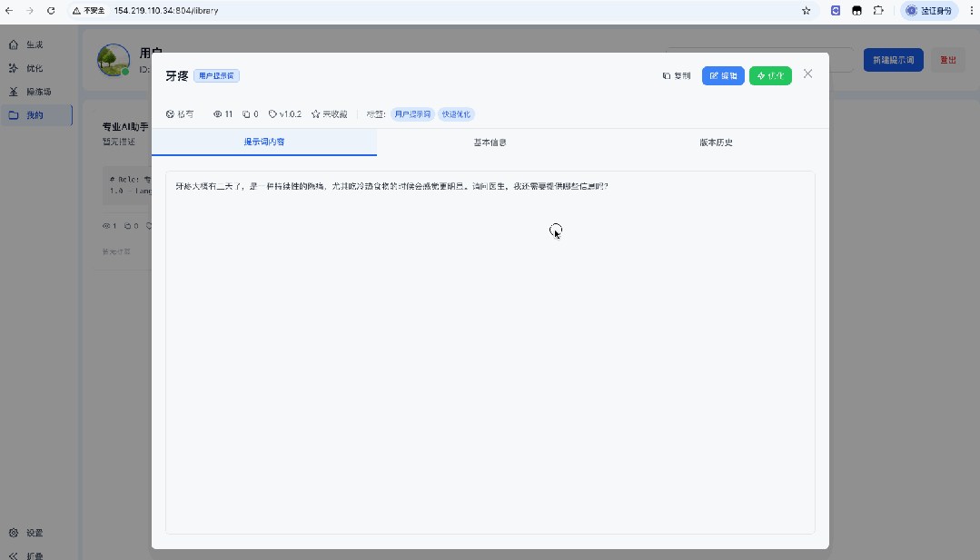The height and width of the screenshot is (560, 980).
Task: Select the 提示词内容 tab
Action: click(263, 142)
